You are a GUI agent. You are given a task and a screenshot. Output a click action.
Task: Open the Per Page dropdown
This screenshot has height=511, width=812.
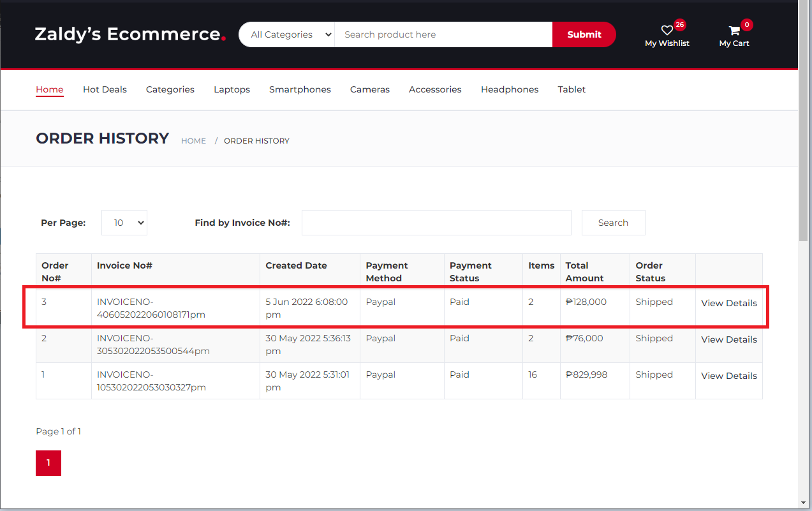[124, 223]
